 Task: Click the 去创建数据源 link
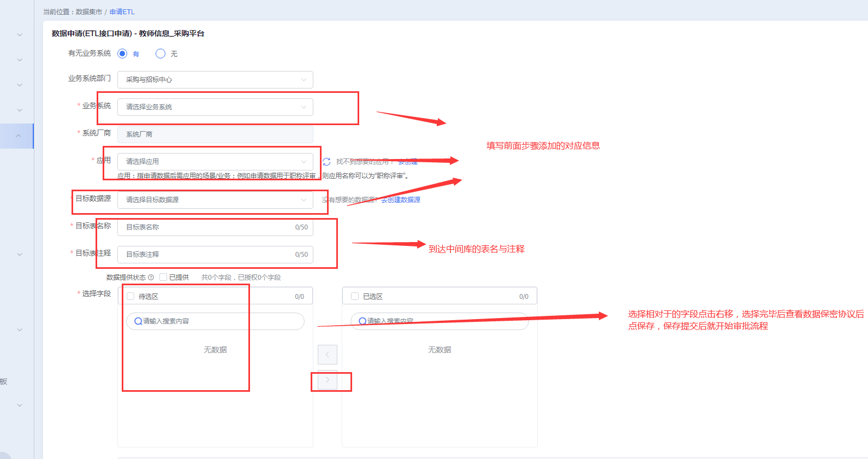401,200
